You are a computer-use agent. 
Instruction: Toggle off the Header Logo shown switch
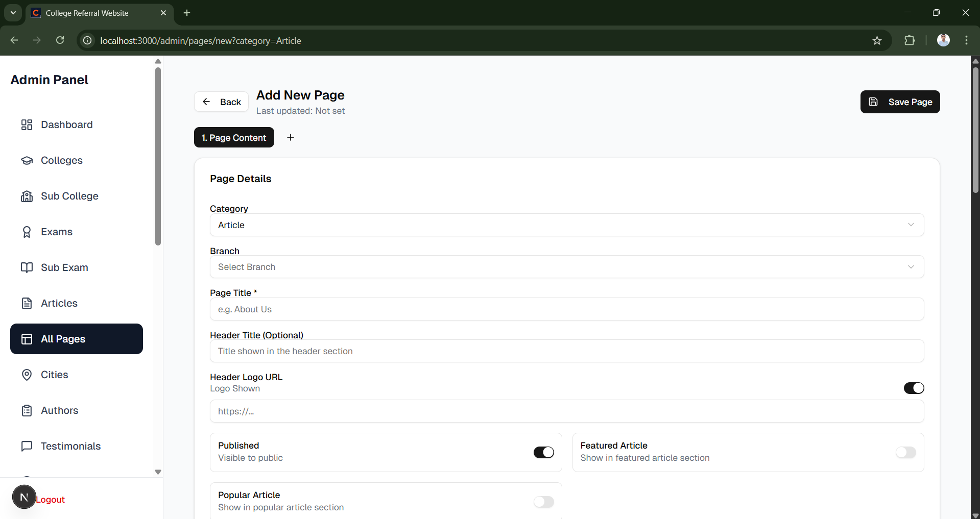[914, 388]
